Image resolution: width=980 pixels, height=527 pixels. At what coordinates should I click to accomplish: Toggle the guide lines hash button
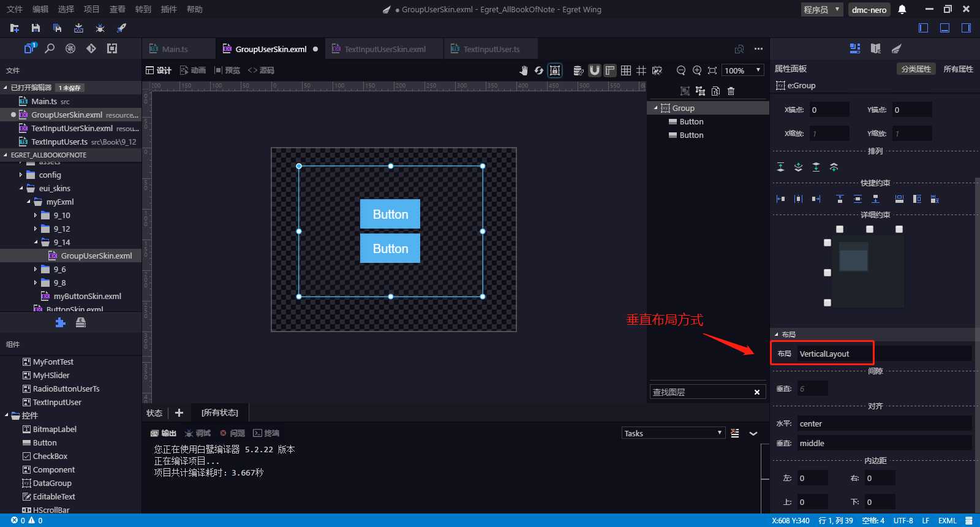(x=641, y=70)
